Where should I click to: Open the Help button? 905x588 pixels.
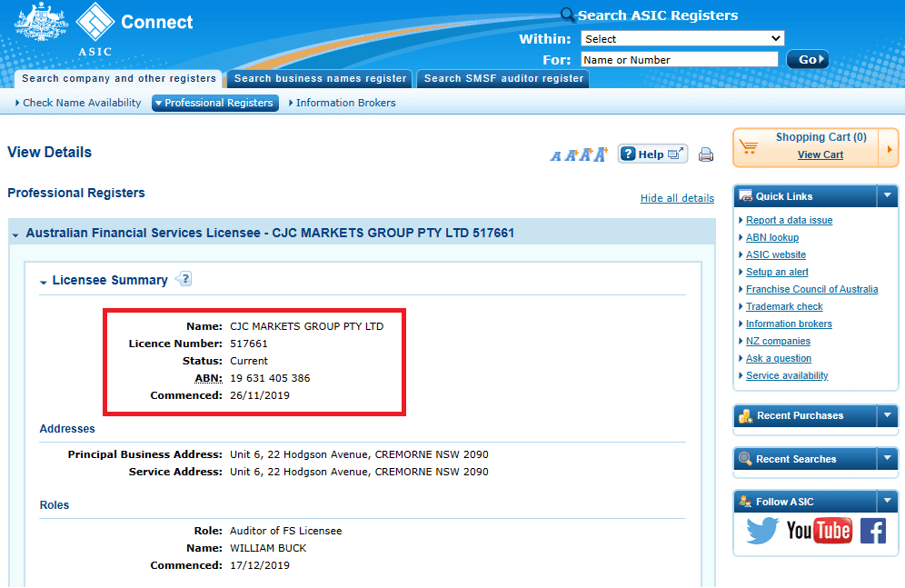(652, 154)
